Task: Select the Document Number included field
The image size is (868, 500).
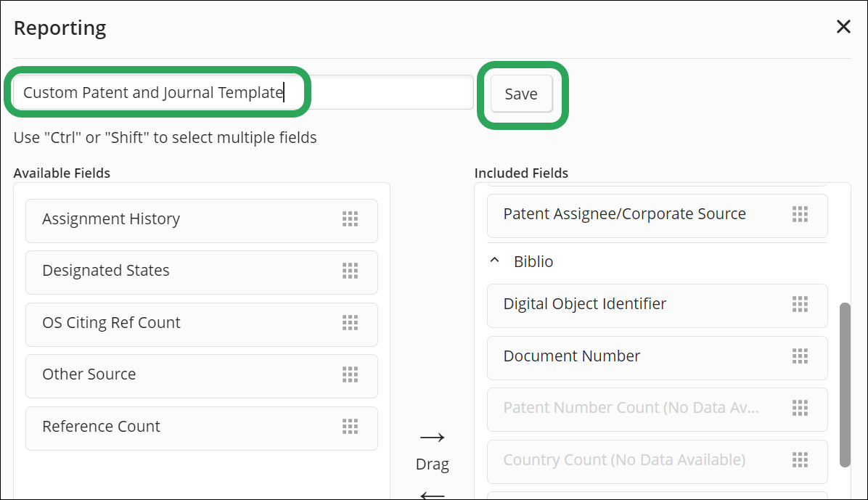Action: [657, 358]
